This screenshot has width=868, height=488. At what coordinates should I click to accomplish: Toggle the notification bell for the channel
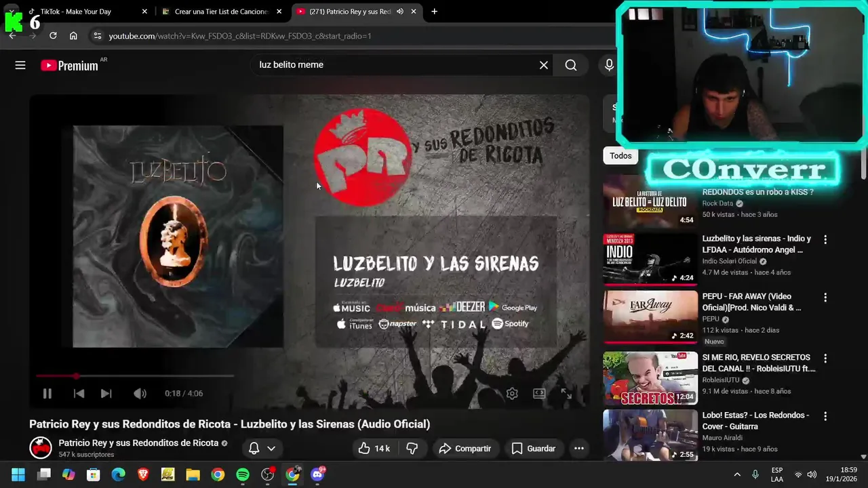[x=254, y=448]
